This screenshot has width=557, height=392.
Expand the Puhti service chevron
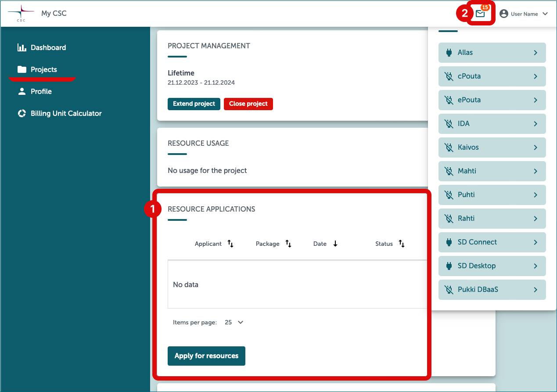click(535, 195)
